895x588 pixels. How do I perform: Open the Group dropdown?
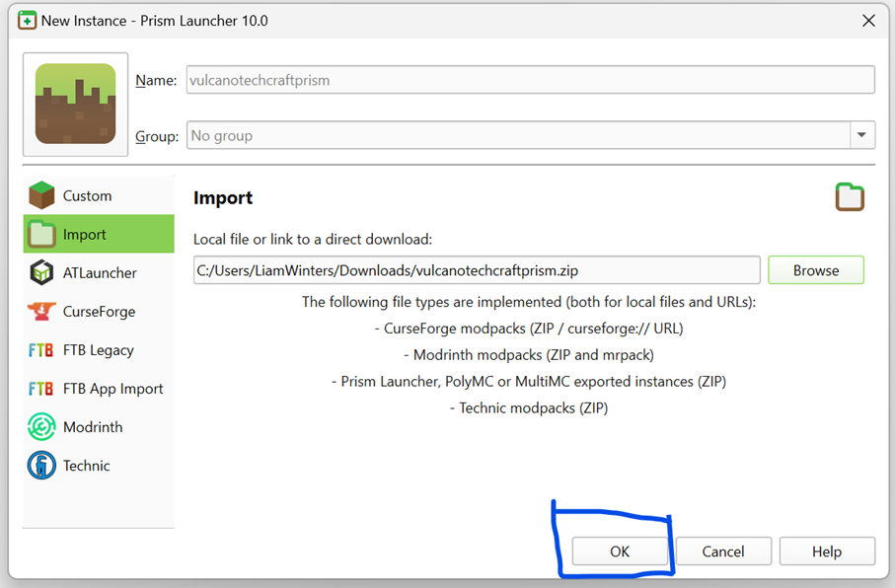click(x=861, y=135)
